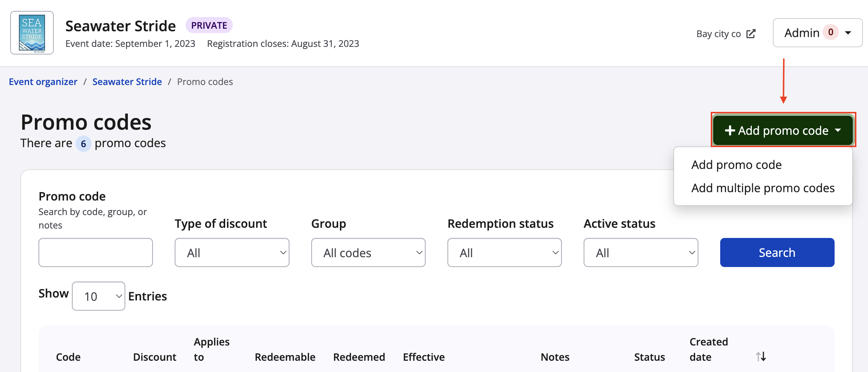Viewport: 868px width, 372px height.
Task: Click the Seawater Stride event logo
Action: point(32,33)
